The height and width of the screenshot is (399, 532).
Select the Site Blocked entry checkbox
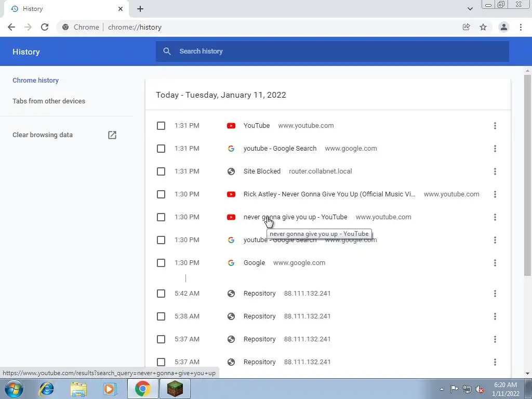[161, 171]
